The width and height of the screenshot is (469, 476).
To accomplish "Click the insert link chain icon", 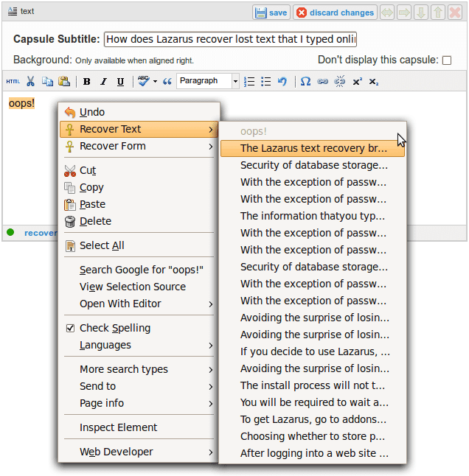I will click(322, 81).
